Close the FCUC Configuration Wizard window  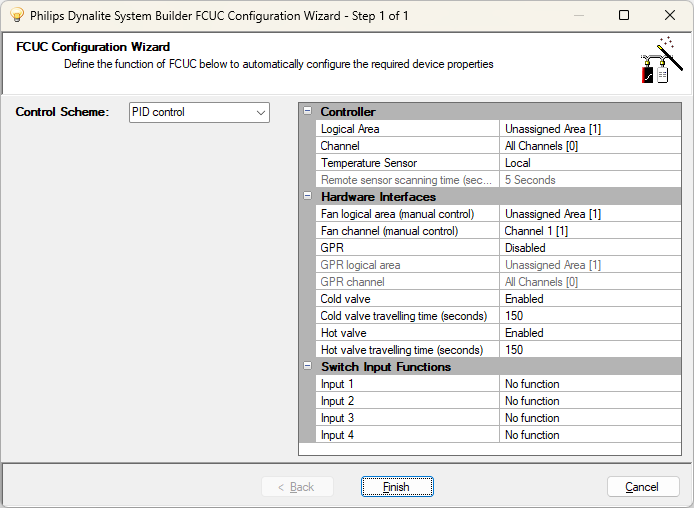[x=670, y=15]
